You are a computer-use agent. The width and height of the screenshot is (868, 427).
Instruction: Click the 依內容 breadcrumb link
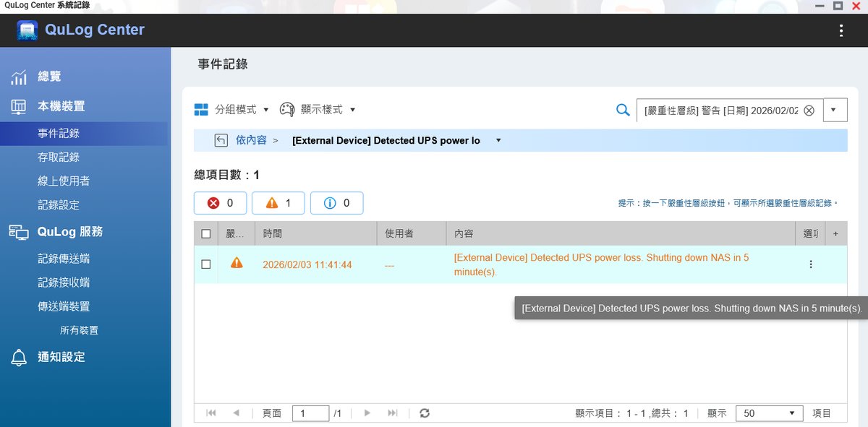tap(251, 140)
